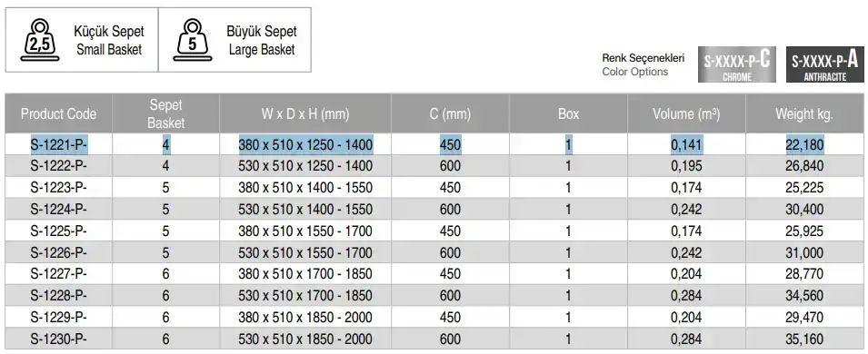Select the Anthracite color swatch S-XXXX-P-A
Viewport: 868px width, 354px height.
(x=824, y=64)
